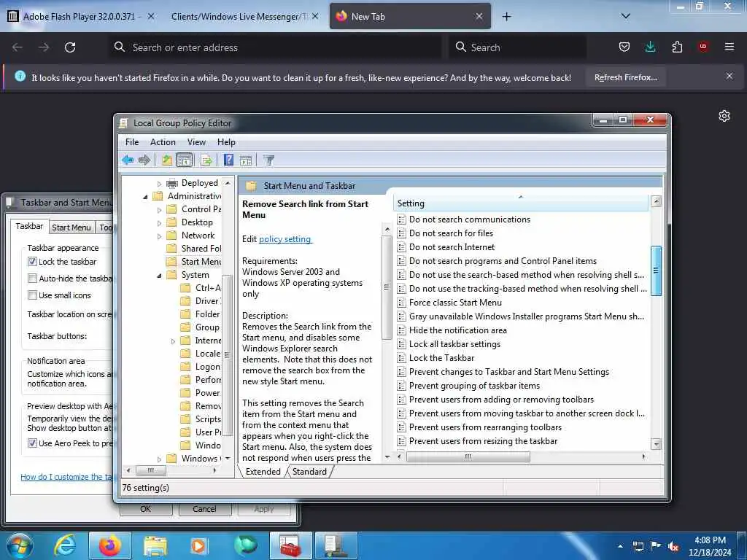This screenshot has height=560, width=747.
Task: Open the Action menu
Action: pyautogui.click(x=163, y=142)
